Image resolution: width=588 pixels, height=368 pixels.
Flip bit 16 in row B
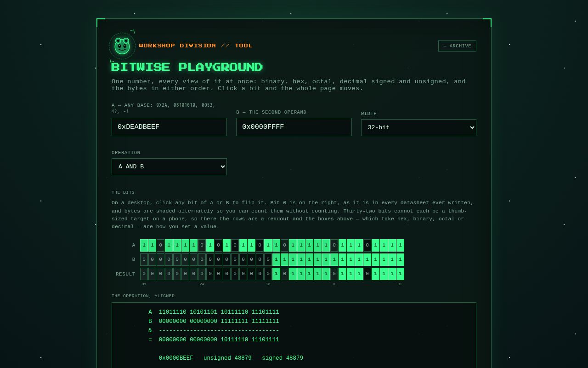(268, 259)
